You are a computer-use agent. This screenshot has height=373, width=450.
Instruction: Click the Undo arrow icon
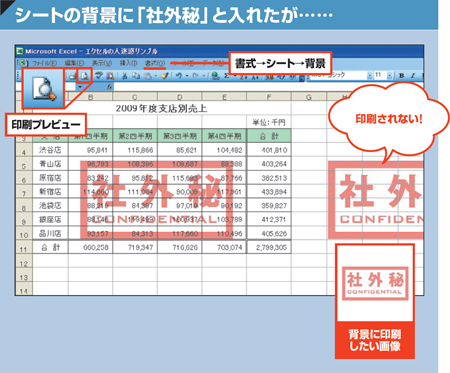[x=179, y=76]
